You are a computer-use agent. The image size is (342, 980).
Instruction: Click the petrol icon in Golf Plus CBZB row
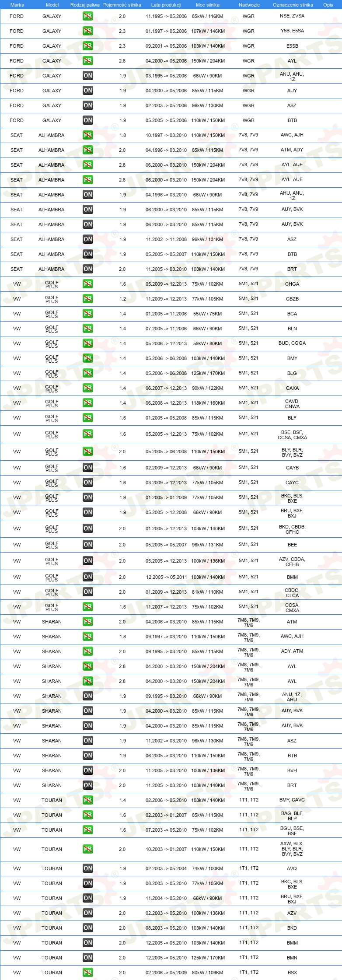pyautogui.click(x=88, y=299)
